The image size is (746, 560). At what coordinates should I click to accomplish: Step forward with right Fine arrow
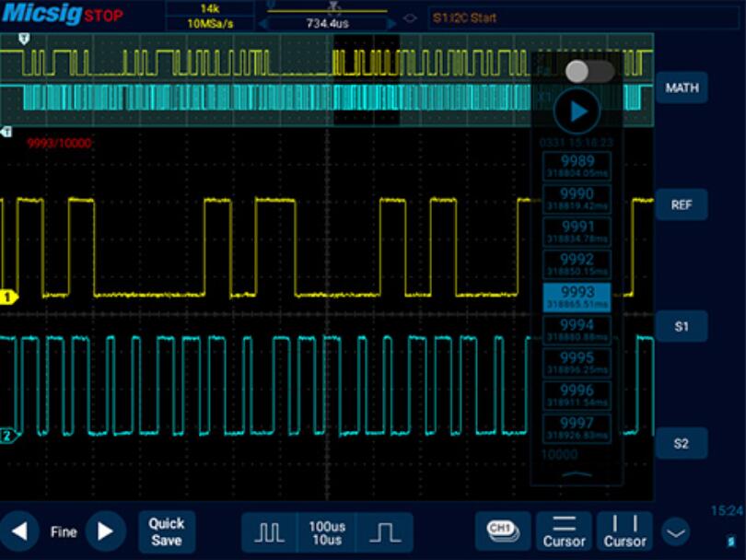[x=106, y=531]
